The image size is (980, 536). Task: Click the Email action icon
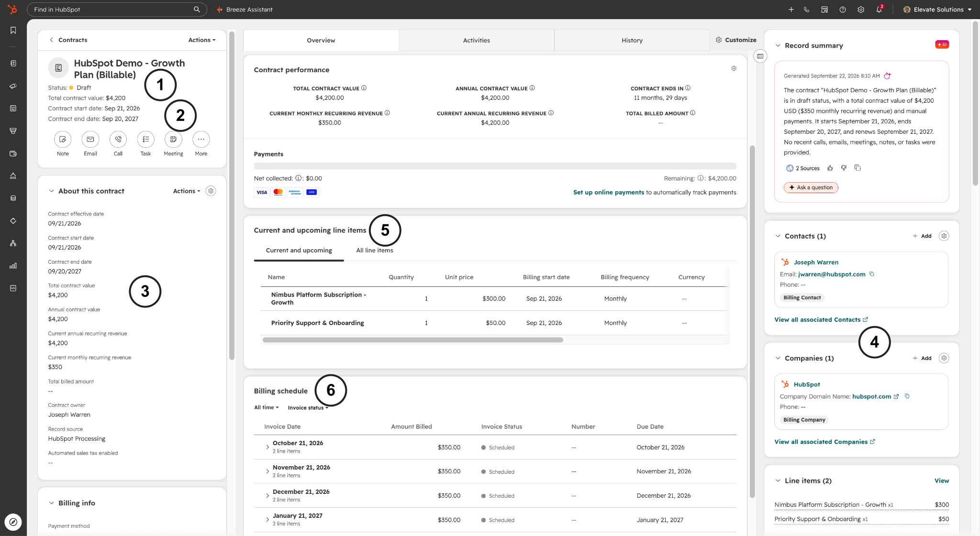click(90, 139)
